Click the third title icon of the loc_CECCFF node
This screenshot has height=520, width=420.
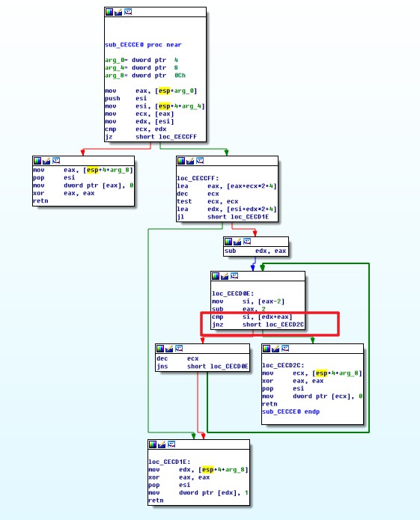tap(200, 161)
